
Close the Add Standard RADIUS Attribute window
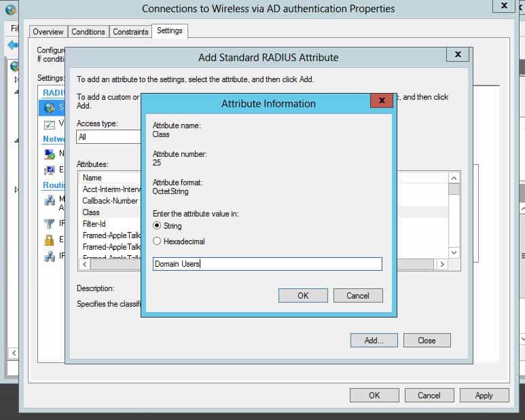click(x=458, y=54)
